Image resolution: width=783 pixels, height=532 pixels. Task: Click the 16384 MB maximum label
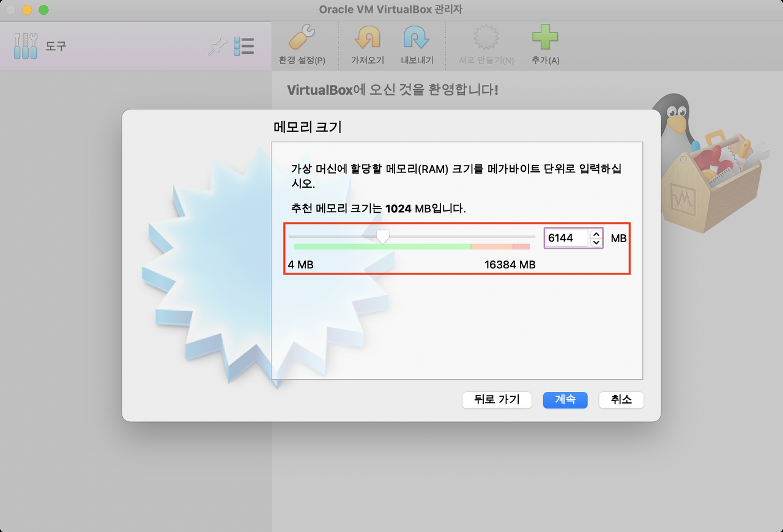(510, 265)
